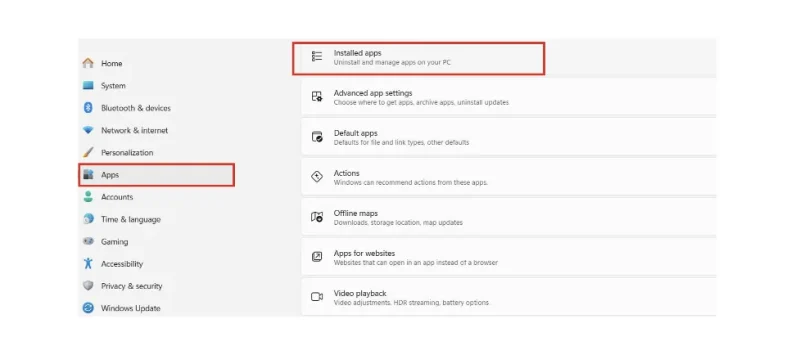
Task: Click the Video playback camera icon
Action: click(317, 297)
